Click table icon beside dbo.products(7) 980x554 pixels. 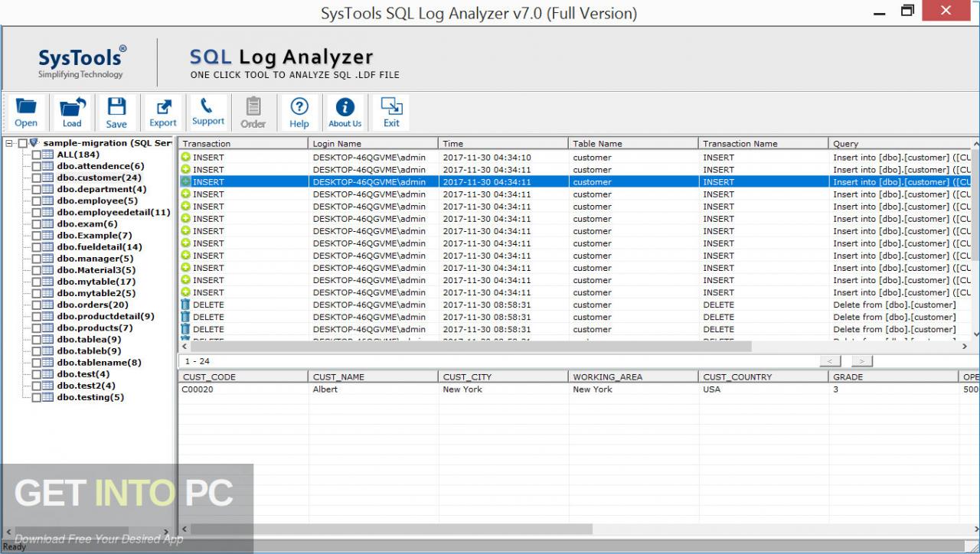tap(47, 328)
